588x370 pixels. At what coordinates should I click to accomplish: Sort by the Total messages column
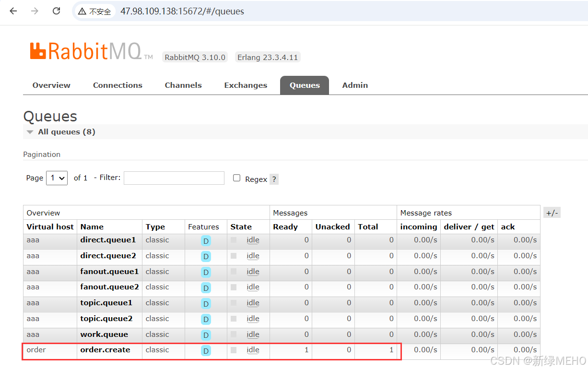[368, 227]
